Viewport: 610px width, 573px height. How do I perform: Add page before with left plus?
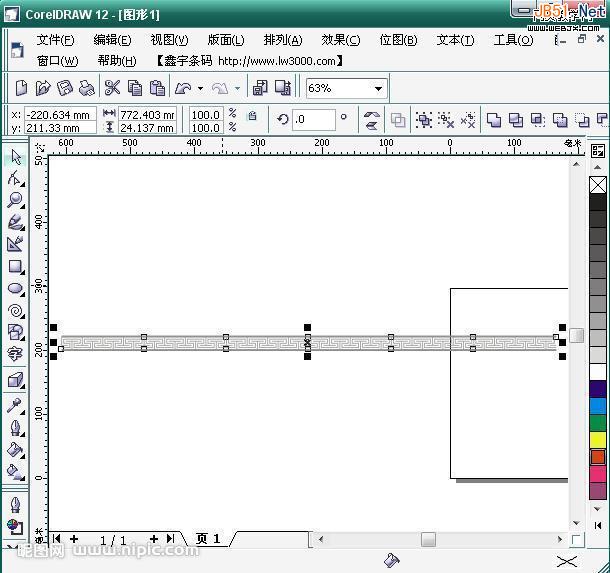pyautogui.click(x=74, y=539)
